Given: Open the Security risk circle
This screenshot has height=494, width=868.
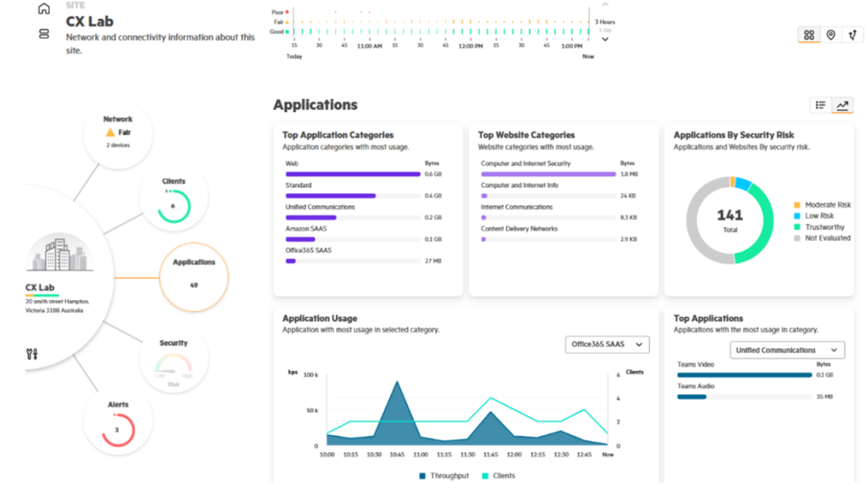Looking at the screenshot, I should 174,359.
